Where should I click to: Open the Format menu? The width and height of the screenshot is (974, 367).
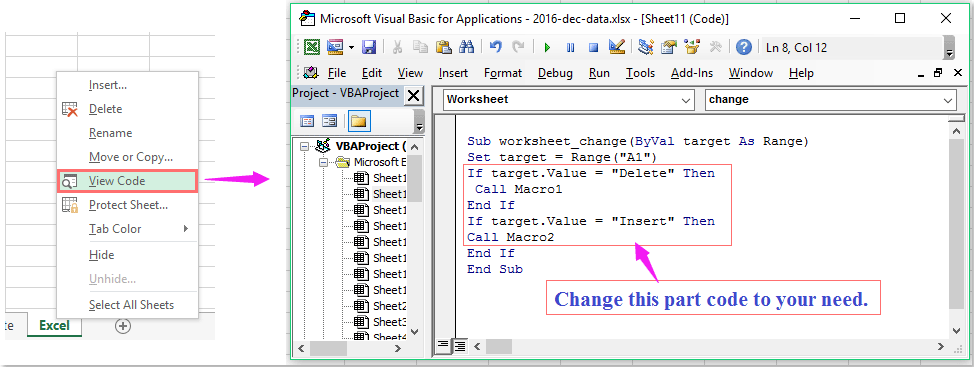[x=503, y=73]
